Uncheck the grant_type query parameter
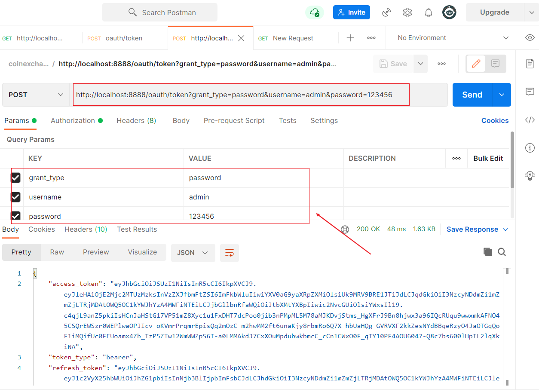The image size is (539, 392). coord(15,178)
